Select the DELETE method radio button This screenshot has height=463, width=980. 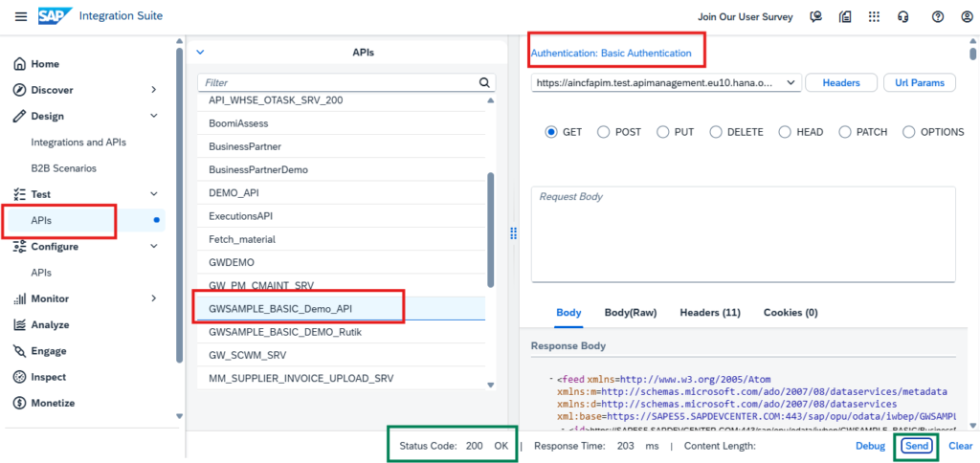tap(716, 132)
